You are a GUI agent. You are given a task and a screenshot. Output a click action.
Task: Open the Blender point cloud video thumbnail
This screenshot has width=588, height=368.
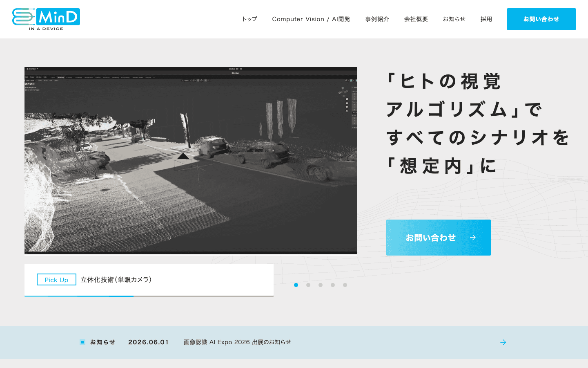(191, 161)
